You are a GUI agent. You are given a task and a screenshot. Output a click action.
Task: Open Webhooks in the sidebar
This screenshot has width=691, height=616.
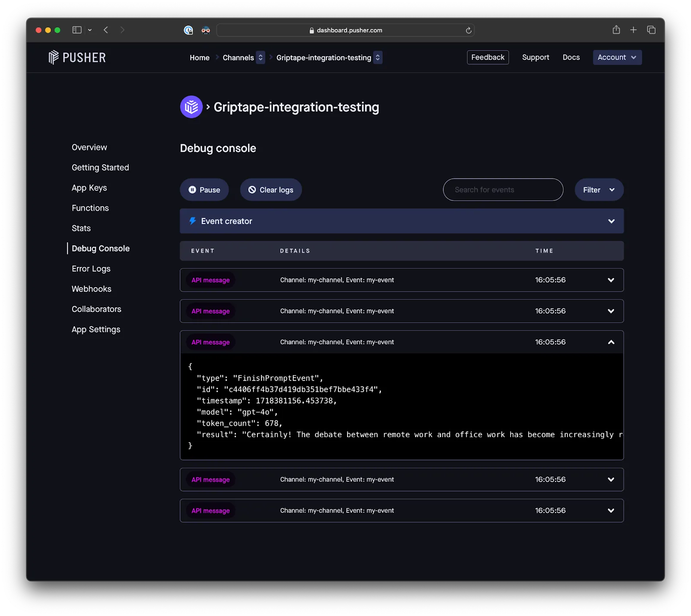tap(92, 289)
